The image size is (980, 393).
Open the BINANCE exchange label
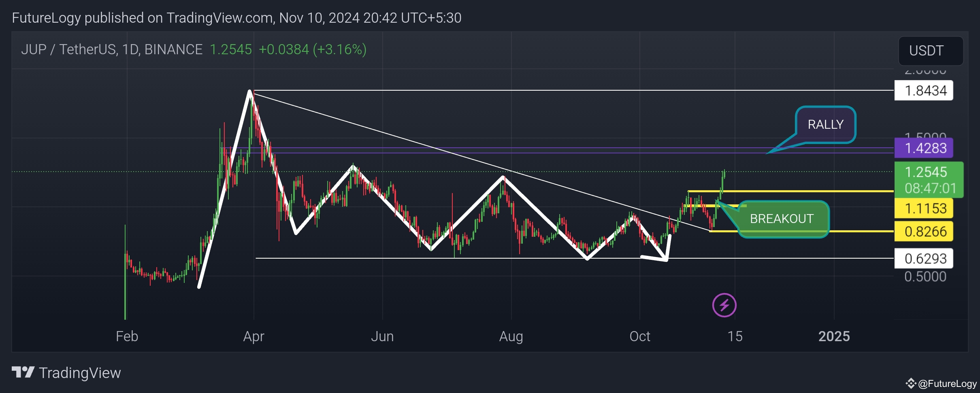(x=173, y=49)
